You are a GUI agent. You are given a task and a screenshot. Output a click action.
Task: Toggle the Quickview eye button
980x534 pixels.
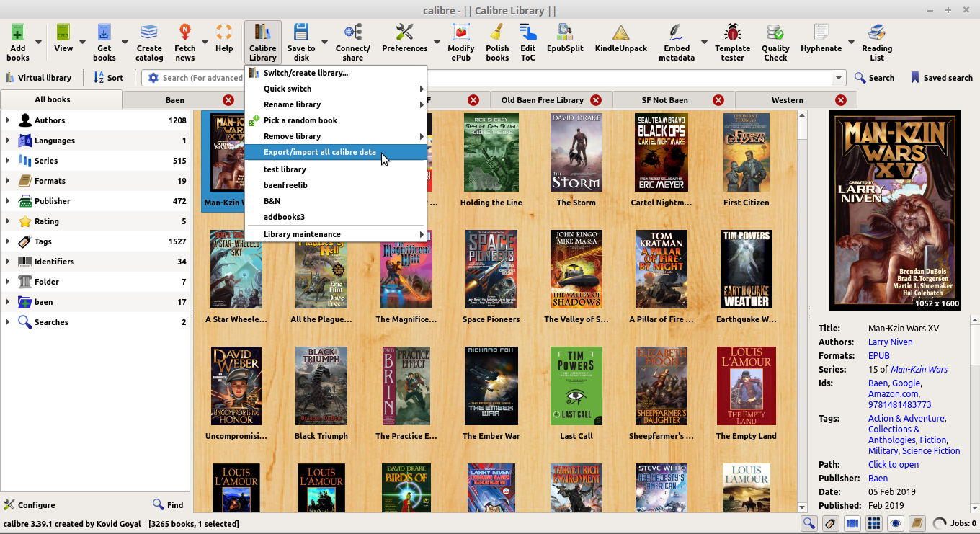pos(896,524)
